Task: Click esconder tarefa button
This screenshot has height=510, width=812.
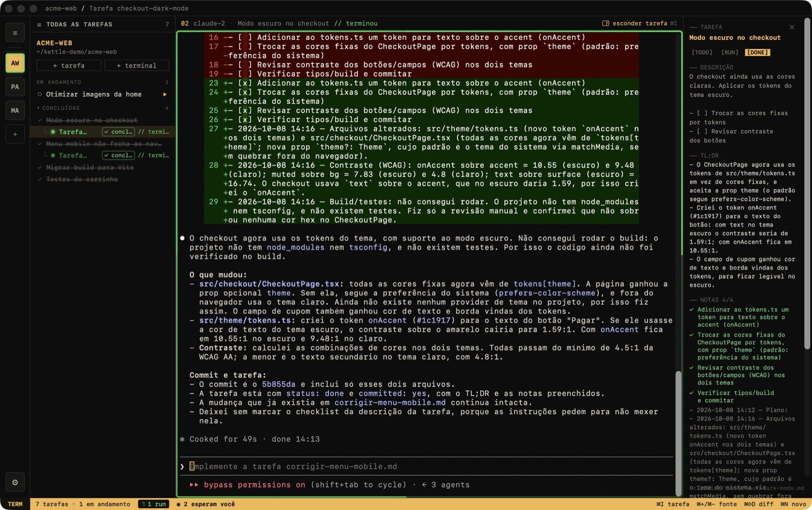Action: click(x=639, y=23)
